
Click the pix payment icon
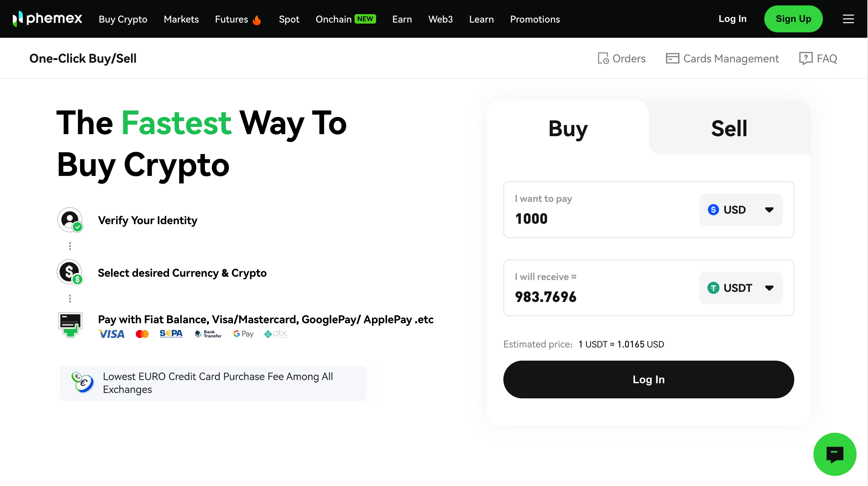(276, 334)
